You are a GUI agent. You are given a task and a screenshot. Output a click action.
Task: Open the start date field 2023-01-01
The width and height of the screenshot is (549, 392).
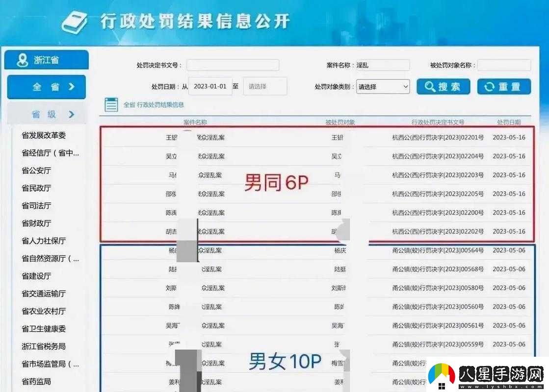coord(210,86)
